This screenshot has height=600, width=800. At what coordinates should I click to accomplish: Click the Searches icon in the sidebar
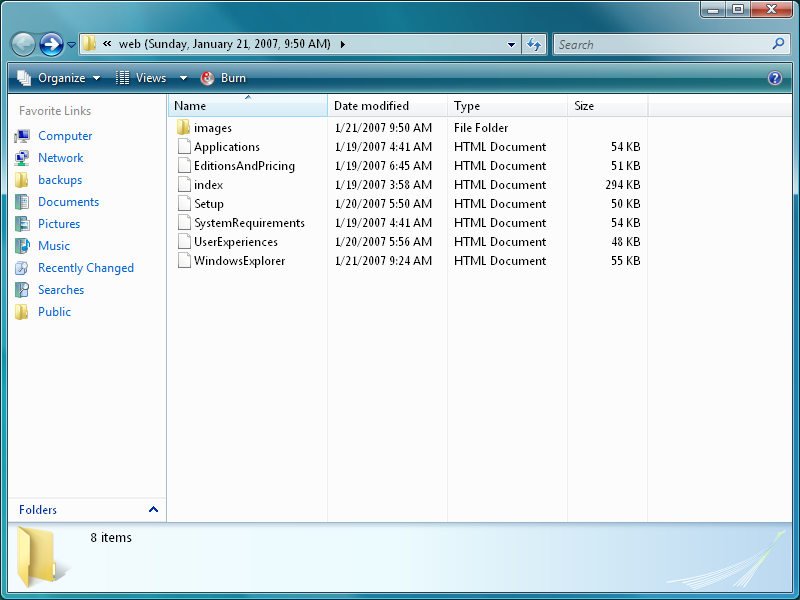pyautogui.click(x=22, y=290)
